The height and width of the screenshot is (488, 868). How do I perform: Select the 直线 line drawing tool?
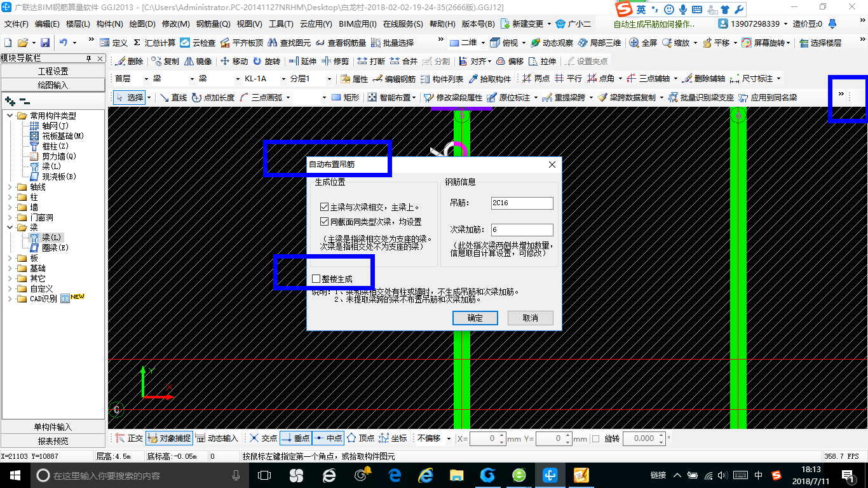(173, 98)
